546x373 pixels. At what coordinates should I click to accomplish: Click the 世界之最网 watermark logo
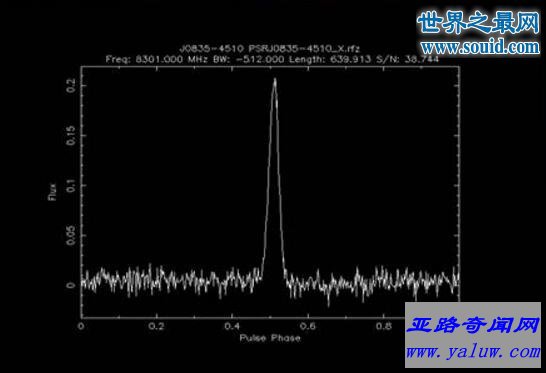coord(478,22)
